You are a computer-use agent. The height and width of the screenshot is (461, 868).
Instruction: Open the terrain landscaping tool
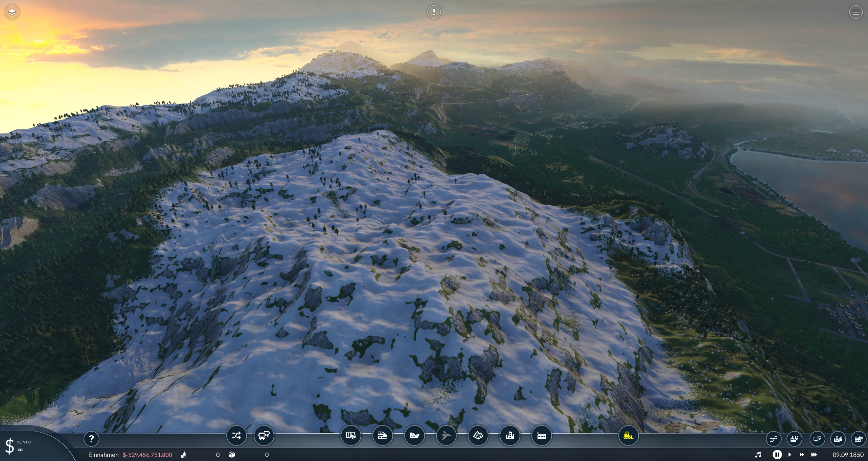pyautogui.click(x=478, y=435)
